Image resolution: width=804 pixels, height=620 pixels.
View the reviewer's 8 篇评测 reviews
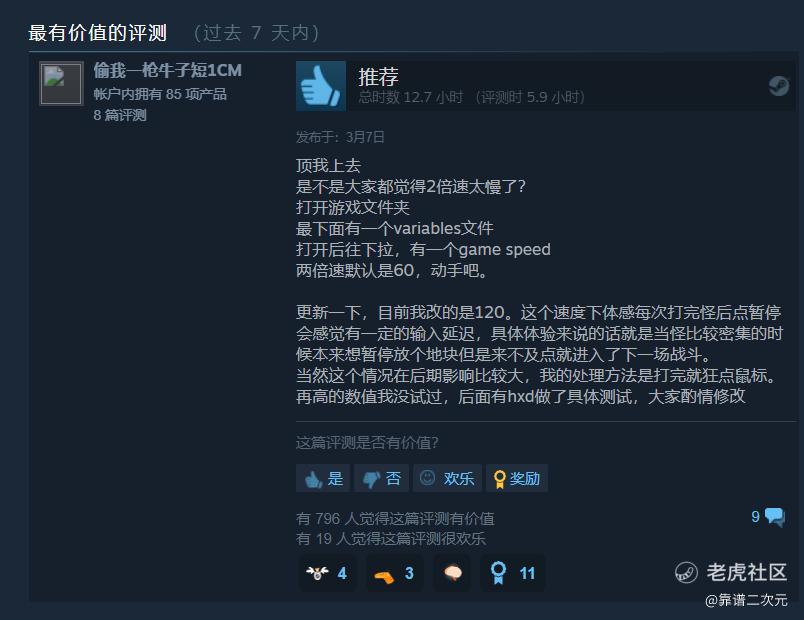pyautogui.click(x=120, y=115)
